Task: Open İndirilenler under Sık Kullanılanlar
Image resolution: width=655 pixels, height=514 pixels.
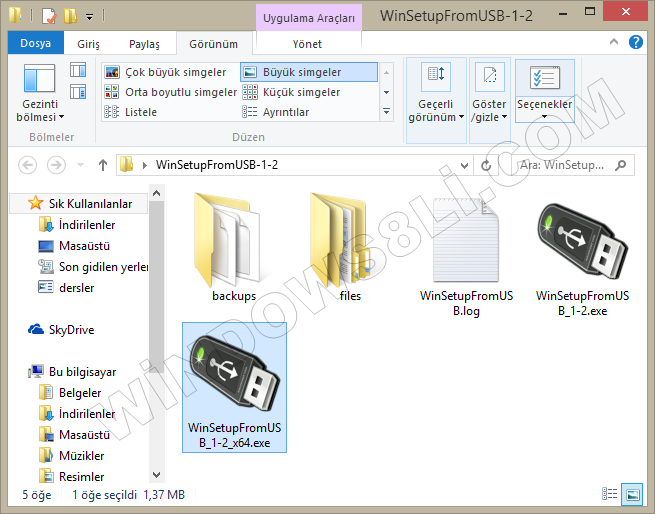Action: pyautogui.click(x=87, y=225)
